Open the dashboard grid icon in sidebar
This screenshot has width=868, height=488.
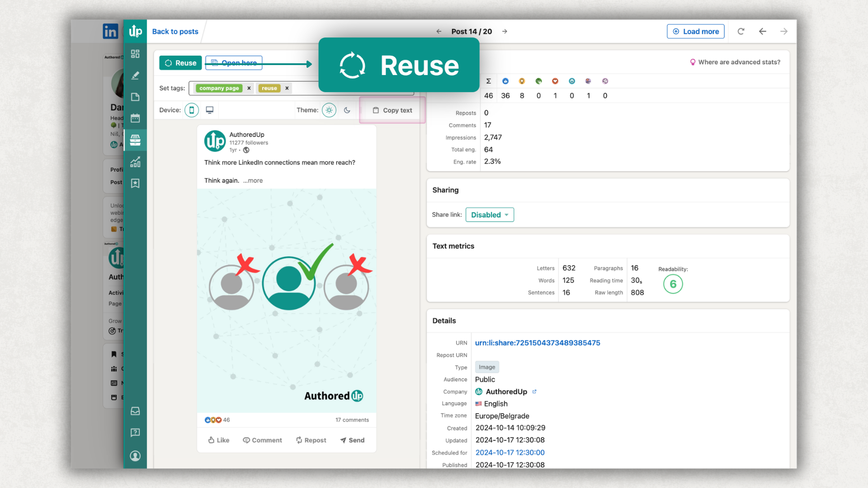pos(135,54)
